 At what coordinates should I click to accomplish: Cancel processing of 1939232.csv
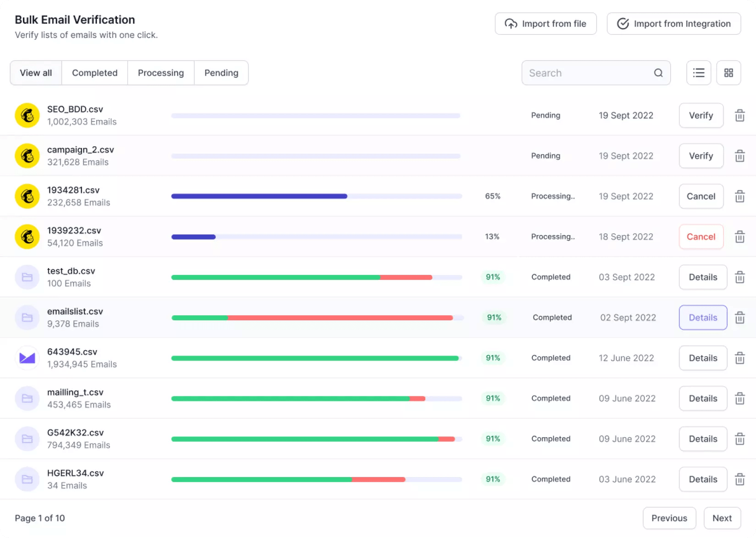701,237
